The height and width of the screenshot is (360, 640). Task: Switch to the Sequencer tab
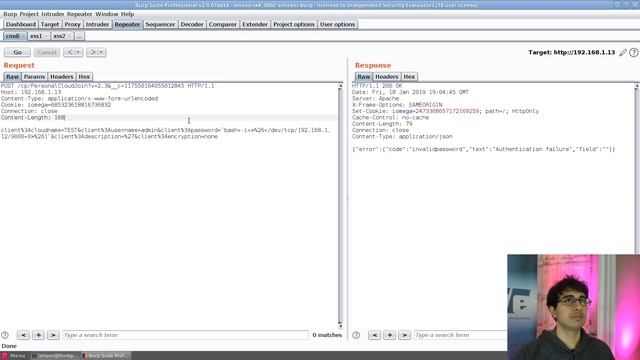[160, 24]
